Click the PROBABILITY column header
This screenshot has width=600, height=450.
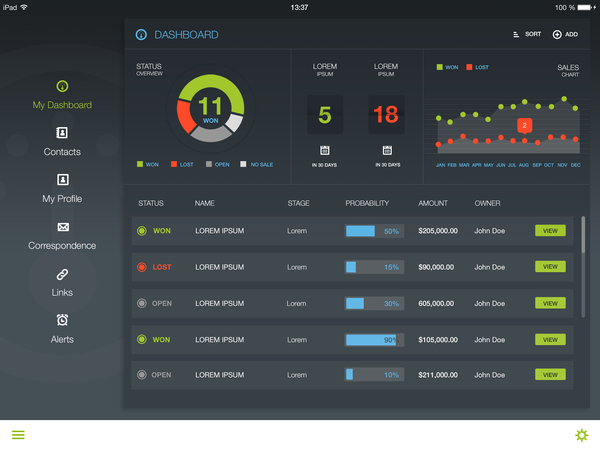coord(367,203)
